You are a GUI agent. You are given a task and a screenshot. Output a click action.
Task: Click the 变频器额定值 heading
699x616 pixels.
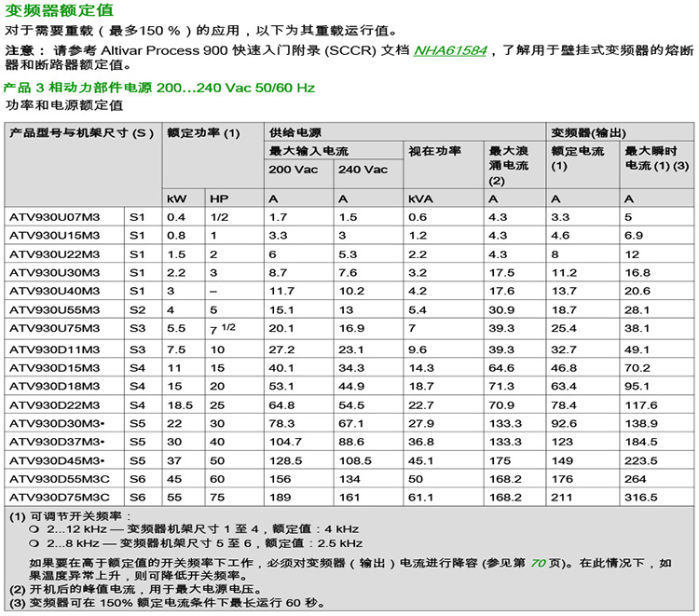click(x=59, y=10)
